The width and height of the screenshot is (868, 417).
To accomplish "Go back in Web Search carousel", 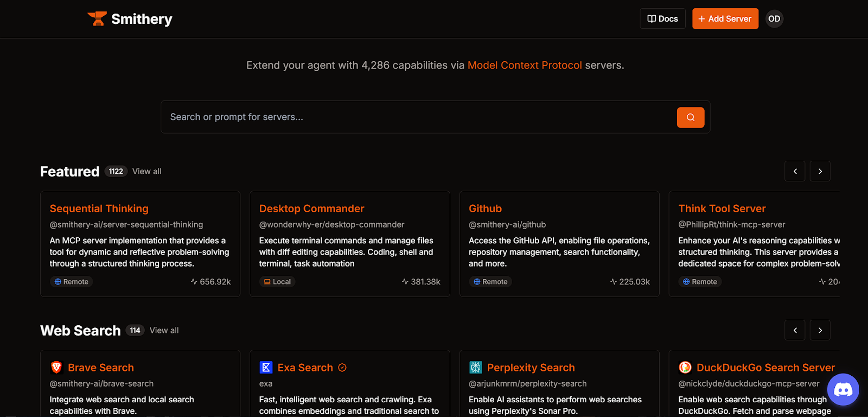I will click(795, 330).
